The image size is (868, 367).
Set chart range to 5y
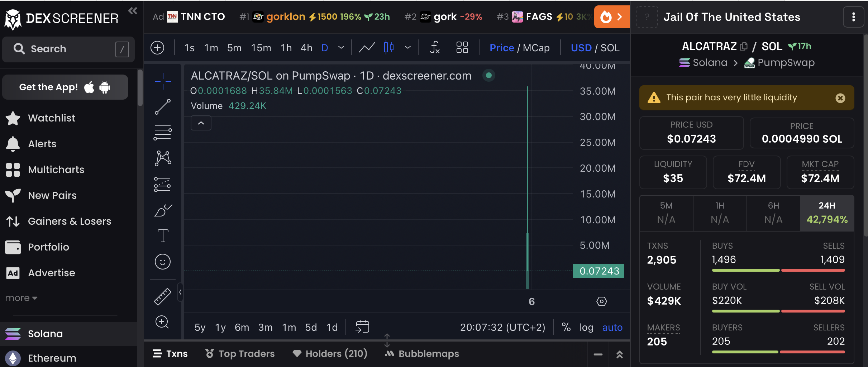click(200, 327)
